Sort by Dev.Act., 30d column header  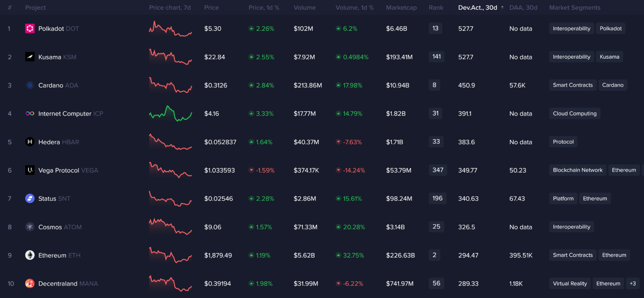click(x=477, y=8)
